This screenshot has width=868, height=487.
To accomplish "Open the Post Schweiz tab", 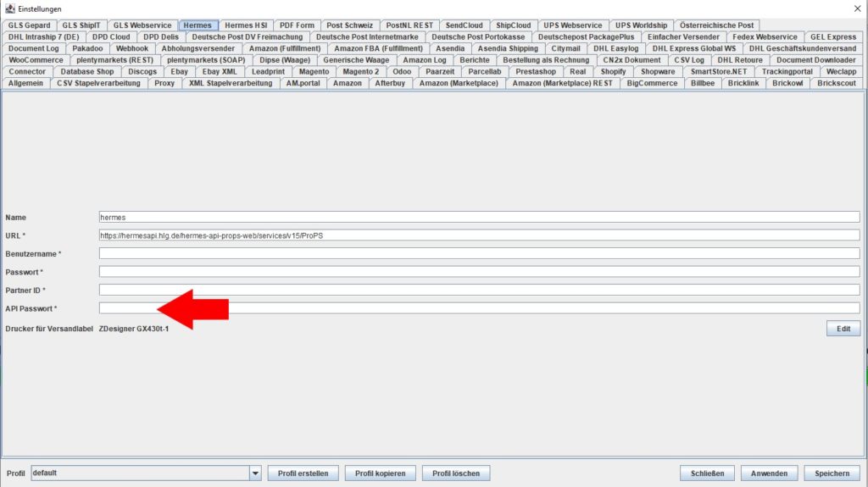I will pyautogui.click(x=350, y=25).
